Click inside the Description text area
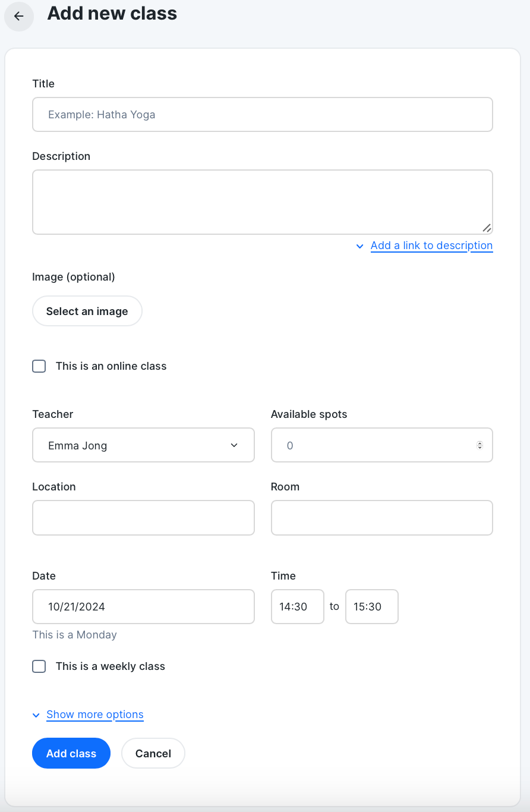Viewport: 530px width, 812px height. pyautogui.click(x=263, y=202)
